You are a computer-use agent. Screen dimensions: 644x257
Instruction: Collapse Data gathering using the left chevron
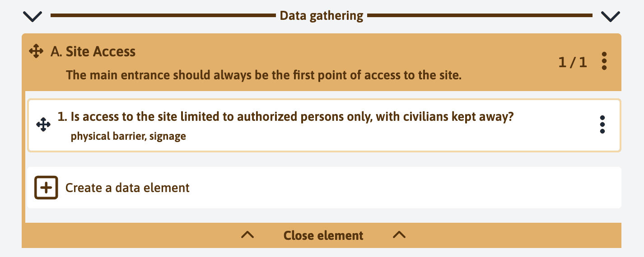(34, 17)
